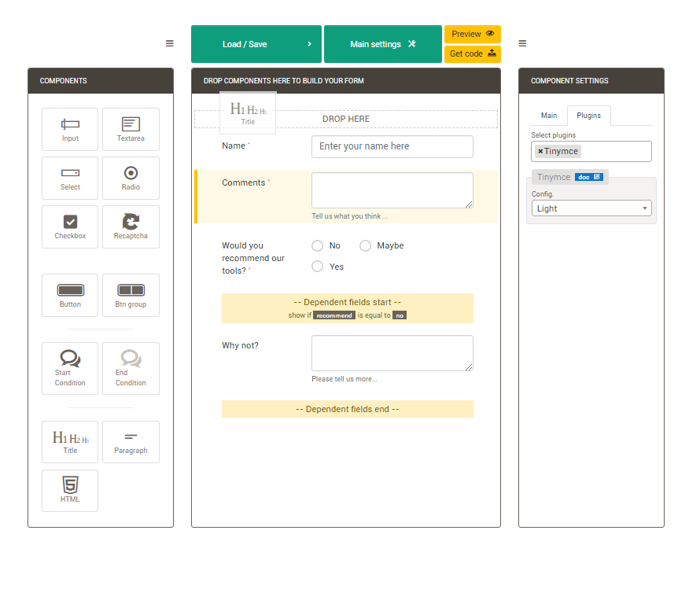Remove the Tinymce plugin tag

pos(540,151)
